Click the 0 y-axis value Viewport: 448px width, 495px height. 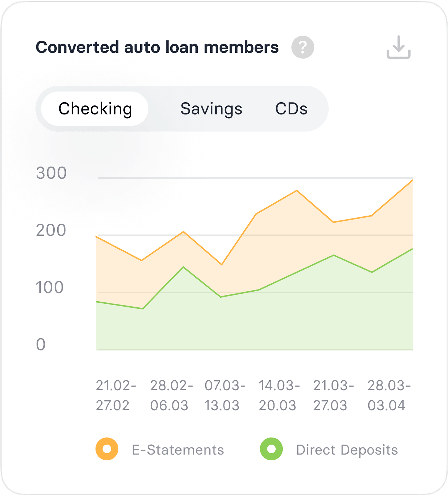click(x=41, y=344)
